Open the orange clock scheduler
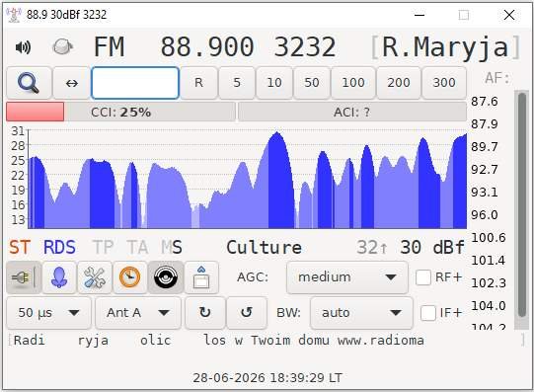This screenshot has height=392, width=534. pyautogui.click(x=129, y=277)
